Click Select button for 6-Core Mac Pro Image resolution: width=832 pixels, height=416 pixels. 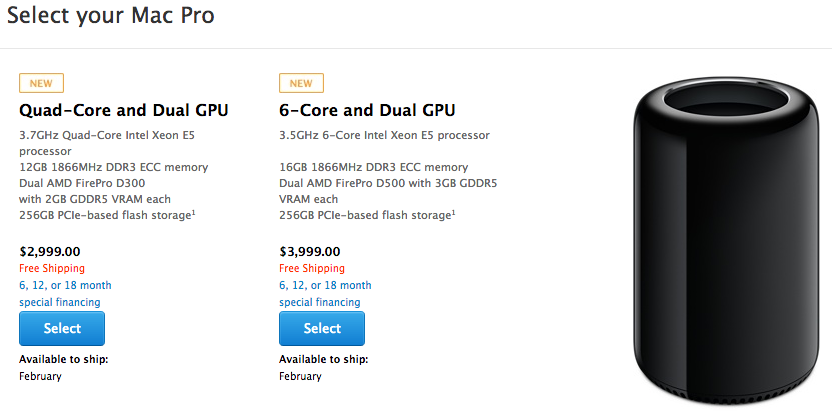(x=322, y=328)
